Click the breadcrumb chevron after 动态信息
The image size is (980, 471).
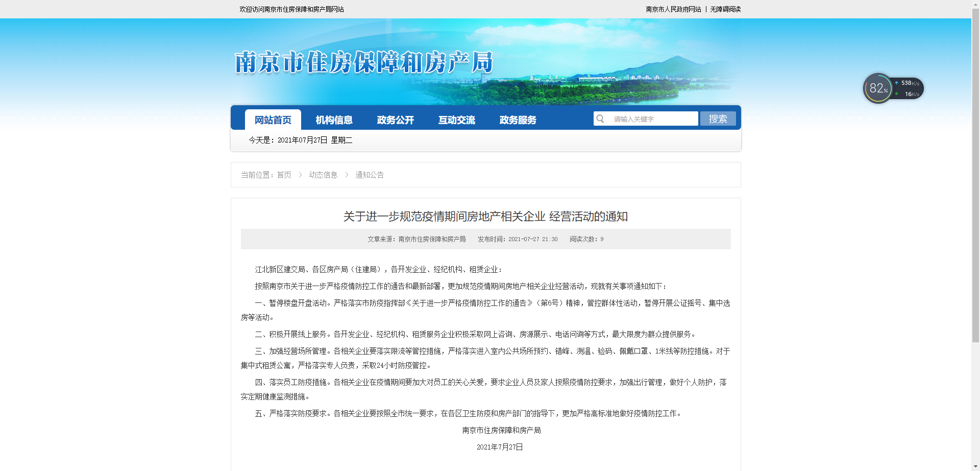347,175
